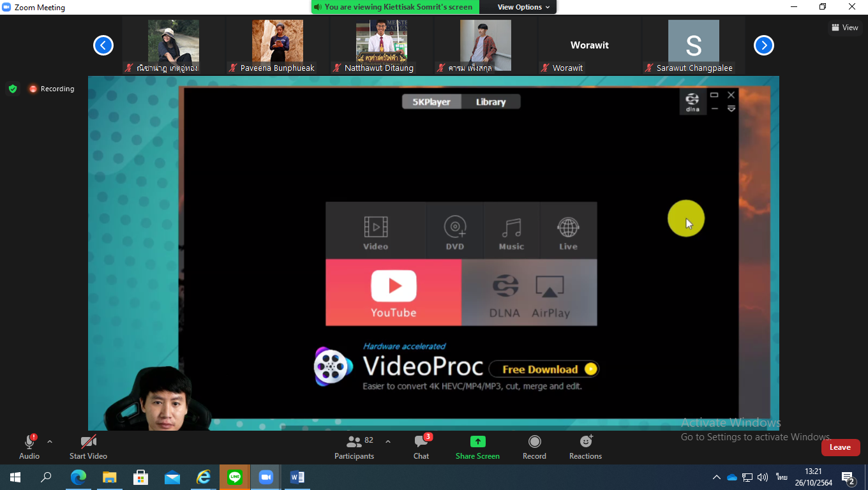Click the green encryption shield icon
The width and height of the screenshot is (868, 490).
pyautogui.click(x=13, y=89)
